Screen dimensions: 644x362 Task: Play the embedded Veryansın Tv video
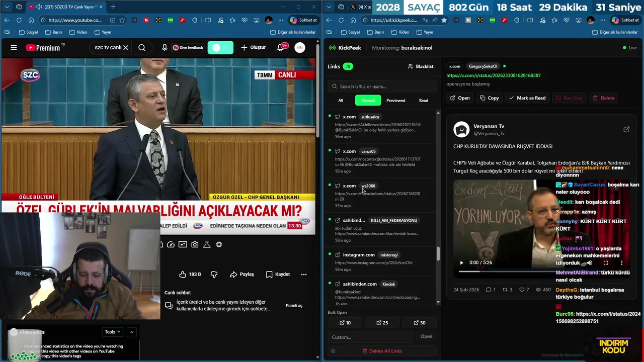[x=461, y=262]
